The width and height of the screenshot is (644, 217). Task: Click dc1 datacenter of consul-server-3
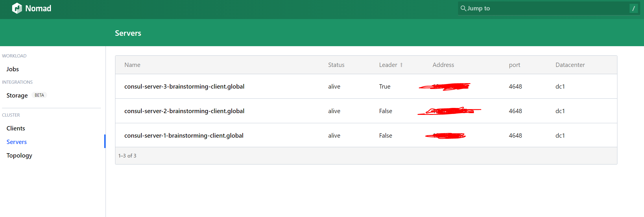(x=560, y=87)
